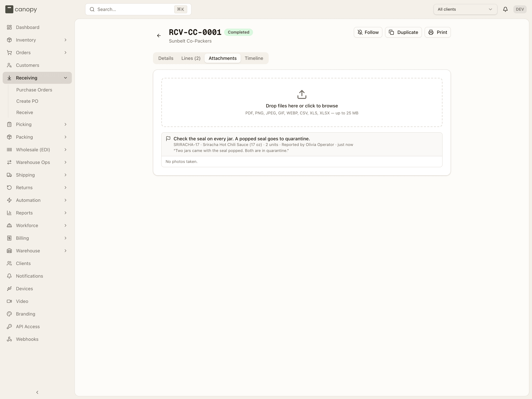Open Customers in the sidebar

pyautogui.click(x=37, y=65)
